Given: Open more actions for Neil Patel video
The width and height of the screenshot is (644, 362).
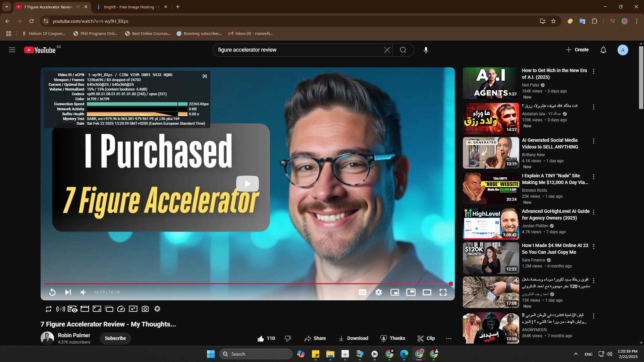Looking at the screenshot, I should pyautogui.click(x=594, y=71).
